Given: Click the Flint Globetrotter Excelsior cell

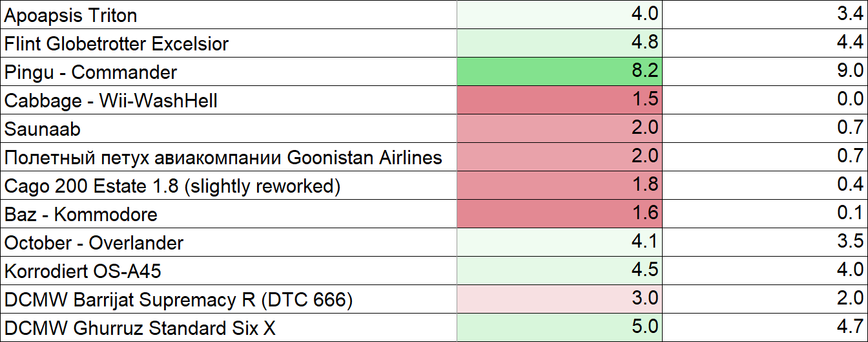Looking at the screenshot, I should point(229,43).
